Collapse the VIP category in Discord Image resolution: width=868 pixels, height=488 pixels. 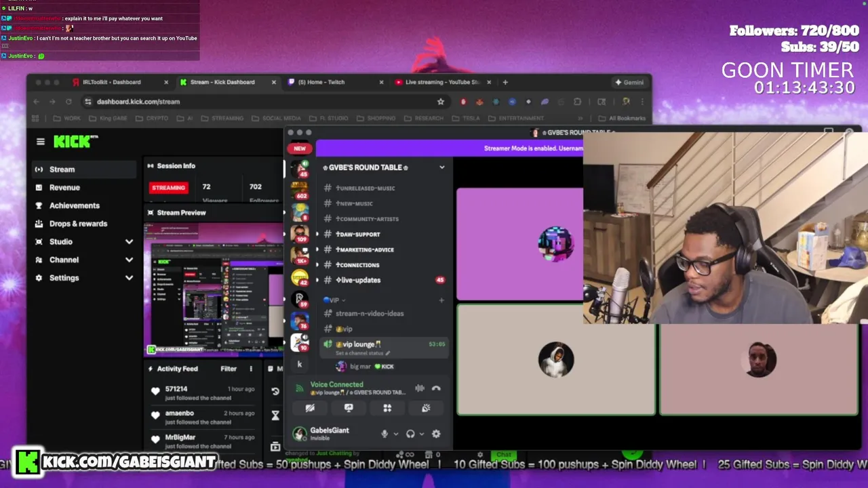335,300
